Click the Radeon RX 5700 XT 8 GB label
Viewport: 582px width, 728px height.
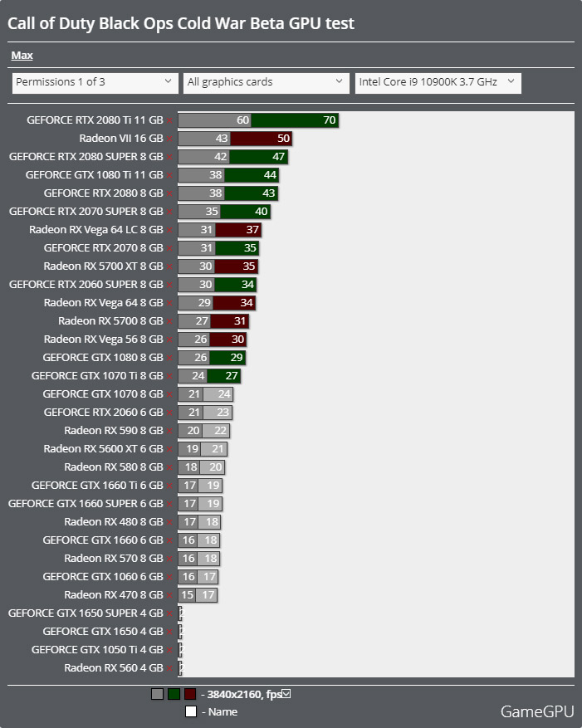tap(103, 266)
